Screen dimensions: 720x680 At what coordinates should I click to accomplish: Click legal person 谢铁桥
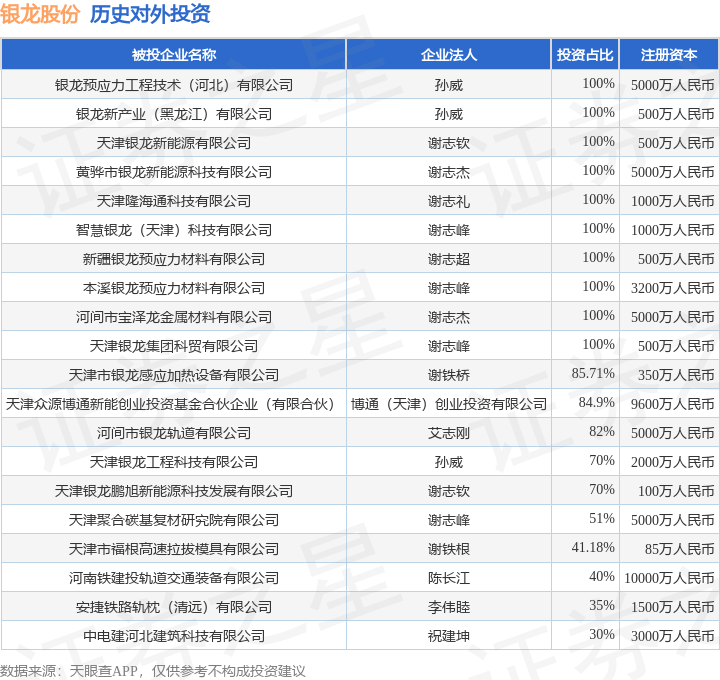pyautogui.click(x=449, y=375)
